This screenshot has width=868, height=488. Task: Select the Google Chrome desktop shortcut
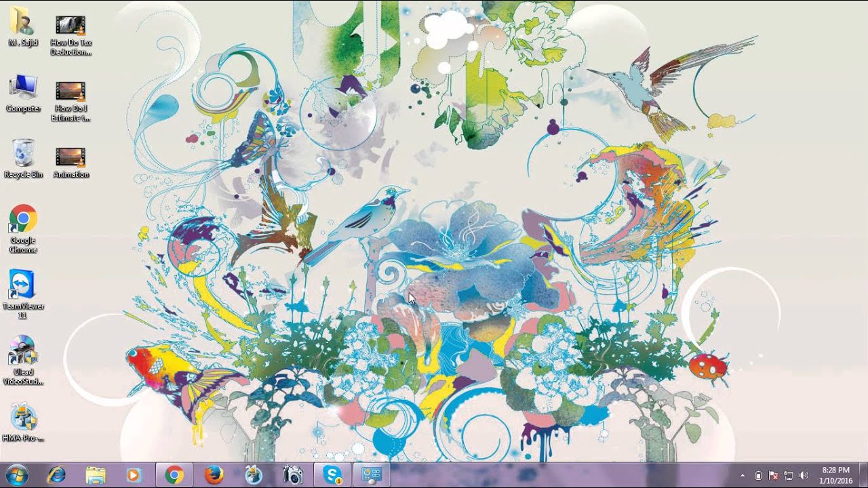[x=23, y=229]
